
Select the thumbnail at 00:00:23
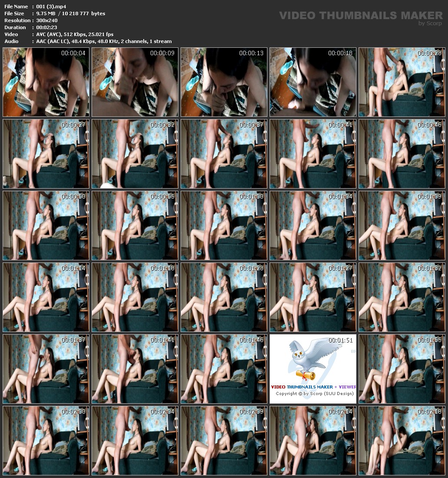click(x=402, y=82)
